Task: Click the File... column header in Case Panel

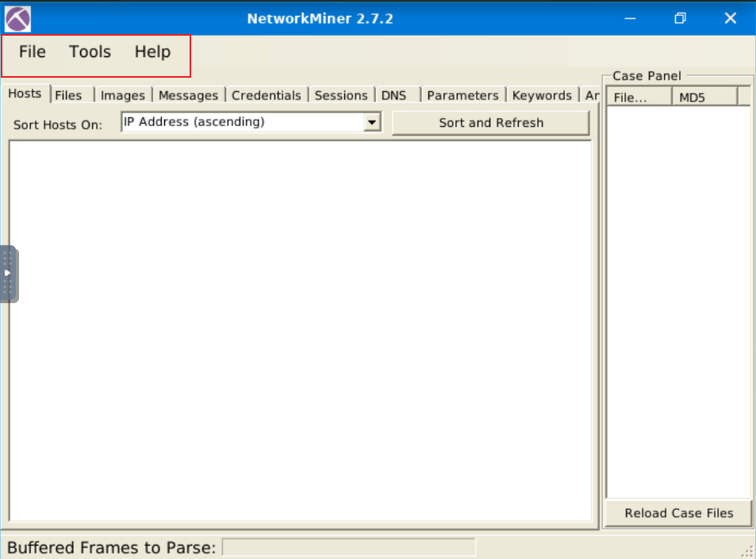Action: coord(639,97)
